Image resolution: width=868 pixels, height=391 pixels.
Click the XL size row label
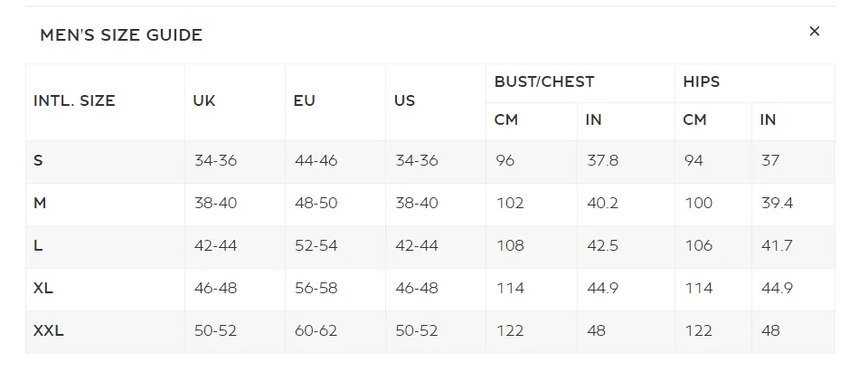(x=43, y=288)
